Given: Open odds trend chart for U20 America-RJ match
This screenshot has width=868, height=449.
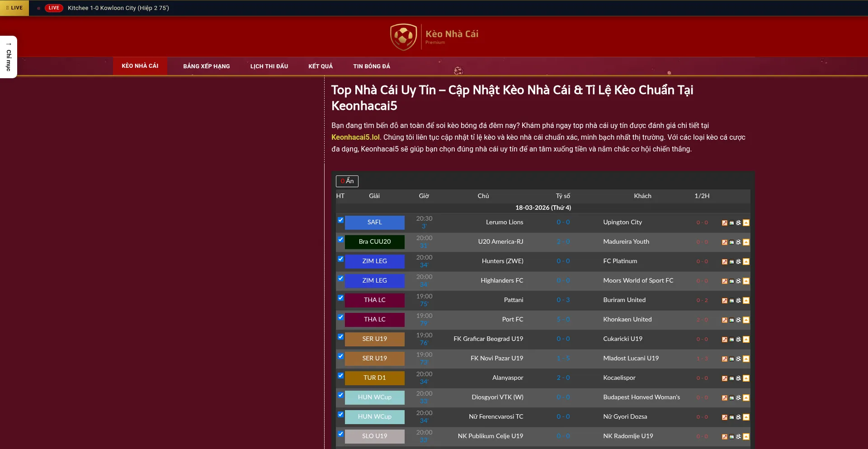Looking at the screenshot, I should click(725, 242).
